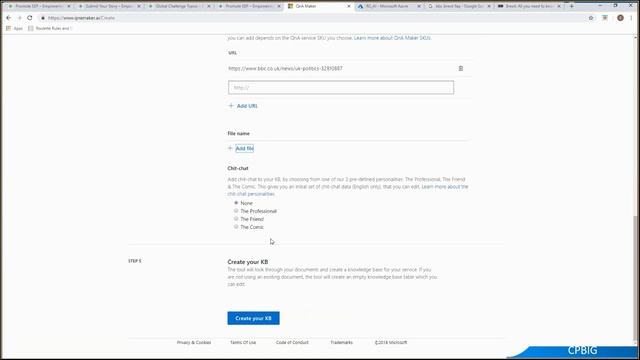Reload the QnA Maker page
The width and height of the screenshot is (640, 360).
tap(30, 18)
